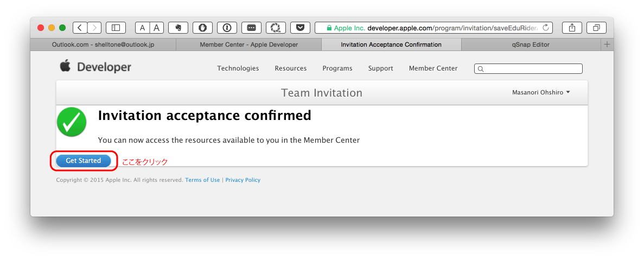The width and height of the screenshot is (644, 260).
Task: Click the Get Started button
Action: click(x=84, y=161)
